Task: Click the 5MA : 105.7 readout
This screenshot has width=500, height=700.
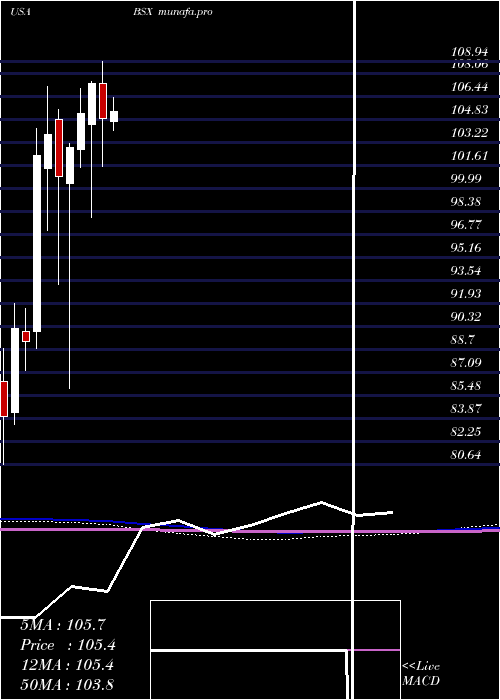Action: 63,625
